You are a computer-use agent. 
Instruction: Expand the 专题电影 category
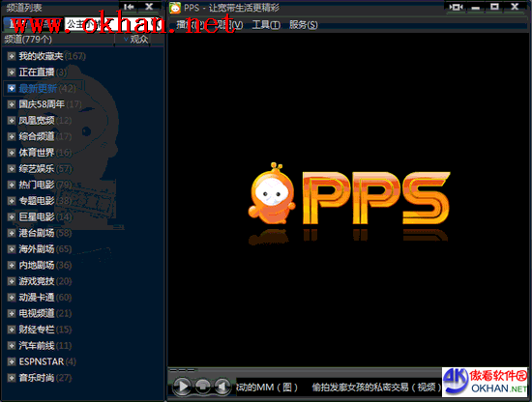(x=12, y=201)
